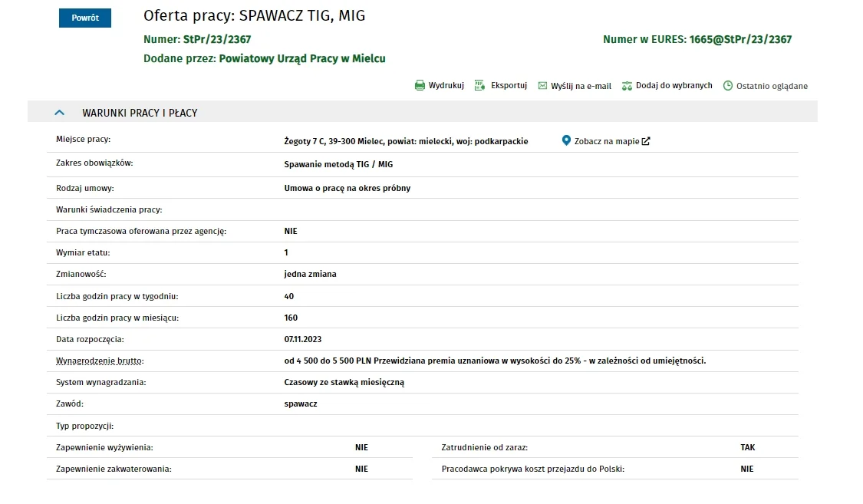This screenshot has height=504, width=863.
Task: Click the blue map pin icon
Action: pyautogui.click(x=566, y=141)
